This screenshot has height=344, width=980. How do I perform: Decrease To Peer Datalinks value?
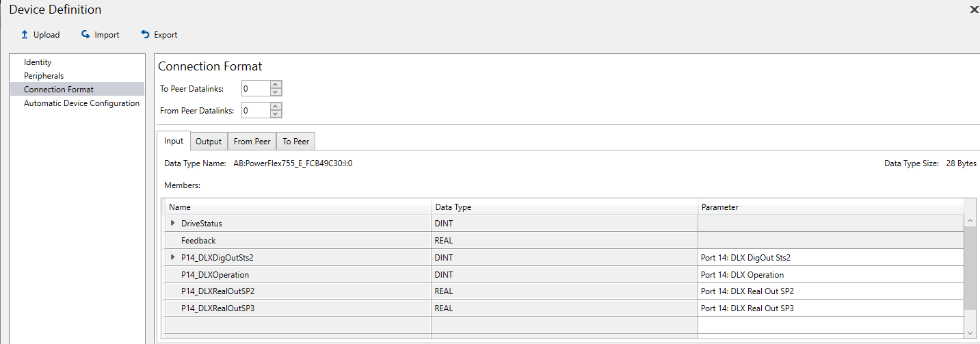[x=276, y=92]
